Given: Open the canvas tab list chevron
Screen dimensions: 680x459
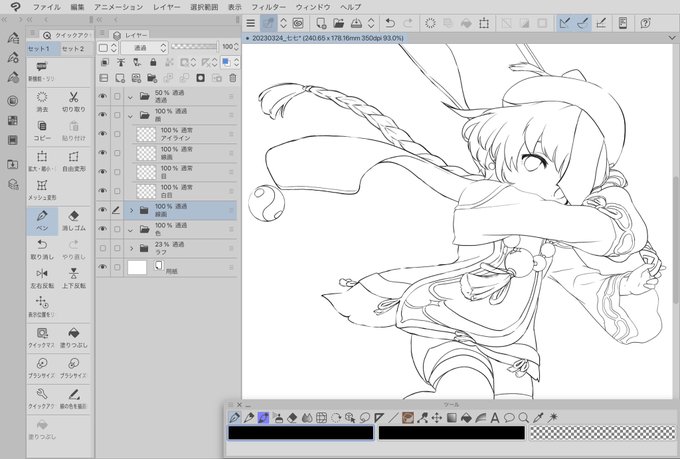Looking at the screenshot, I should [672, 38].
